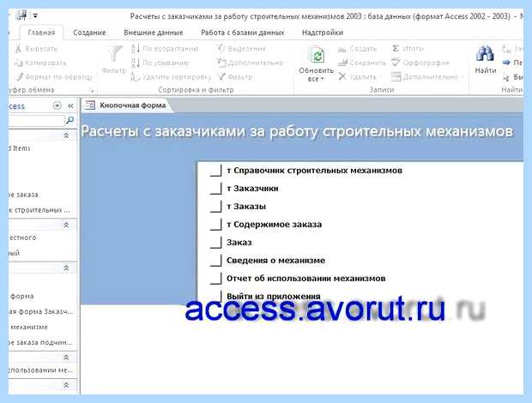Select the Кнопочная форма document tab
532x403 pixels.
click(126, 105)
